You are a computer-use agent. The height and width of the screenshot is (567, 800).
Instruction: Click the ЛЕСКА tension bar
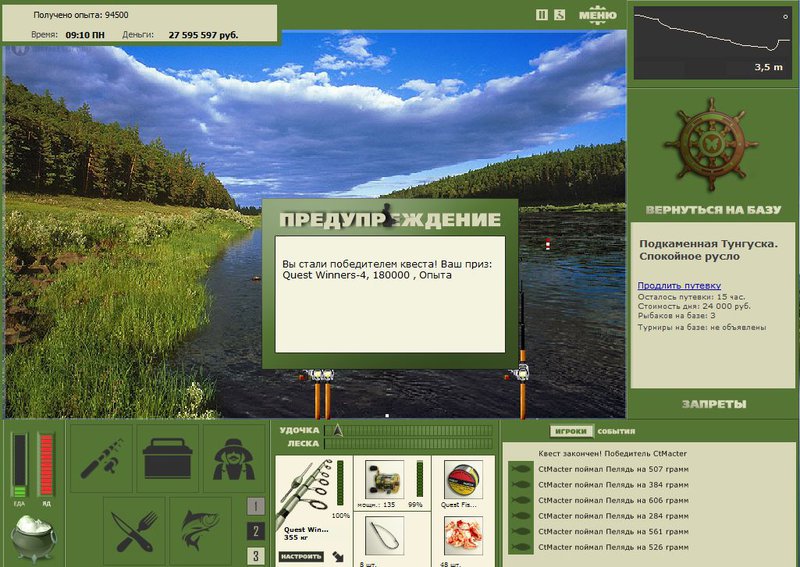(x=409, y=443)
